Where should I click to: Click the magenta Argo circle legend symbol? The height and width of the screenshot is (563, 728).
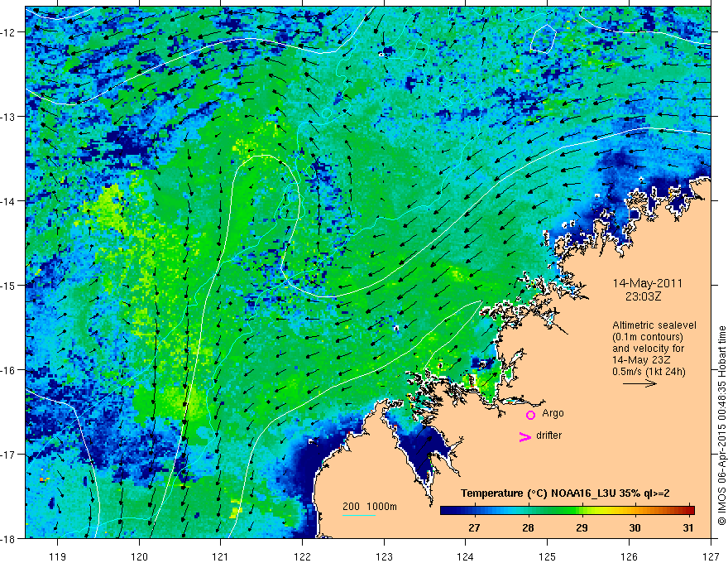[x=530, y=415]
